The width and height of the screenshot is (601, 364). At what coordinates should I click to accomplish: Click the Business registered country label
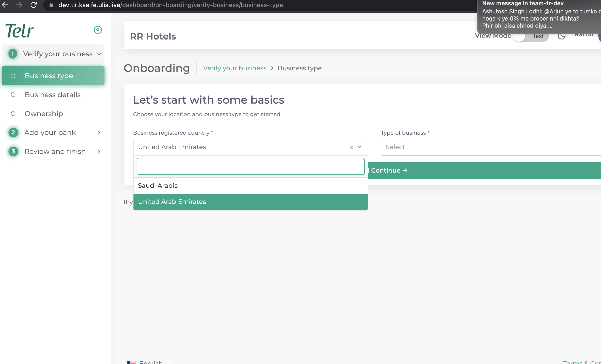[x=171, y=133]
